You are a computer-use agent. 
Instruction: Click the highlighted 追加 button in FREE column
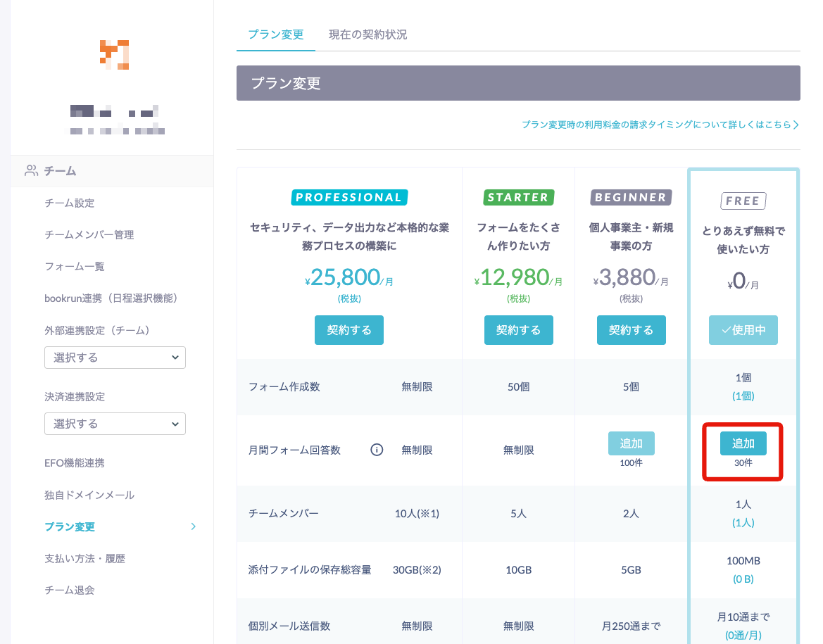click(743, 443)
